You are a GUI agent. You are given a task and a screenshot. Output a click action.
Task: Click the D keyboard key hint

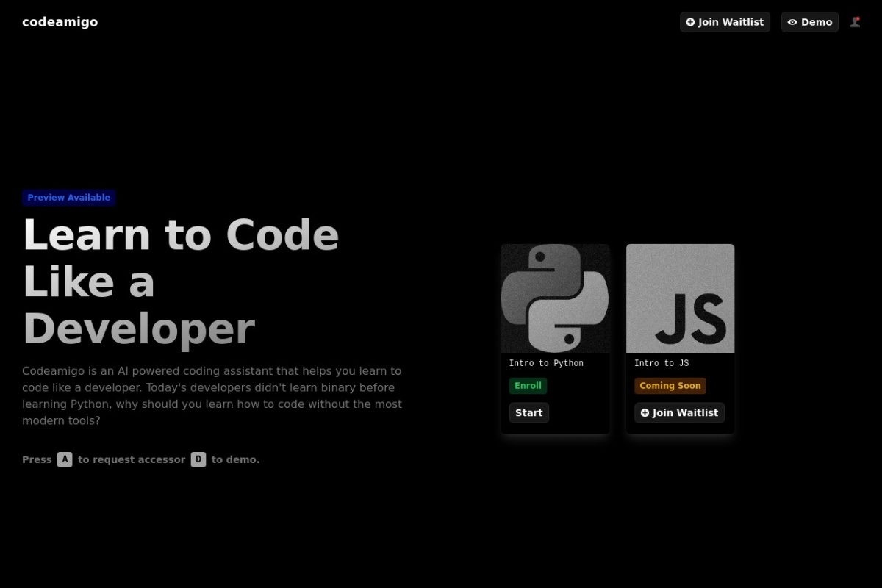pyautogui.click(x=198, y=459)
